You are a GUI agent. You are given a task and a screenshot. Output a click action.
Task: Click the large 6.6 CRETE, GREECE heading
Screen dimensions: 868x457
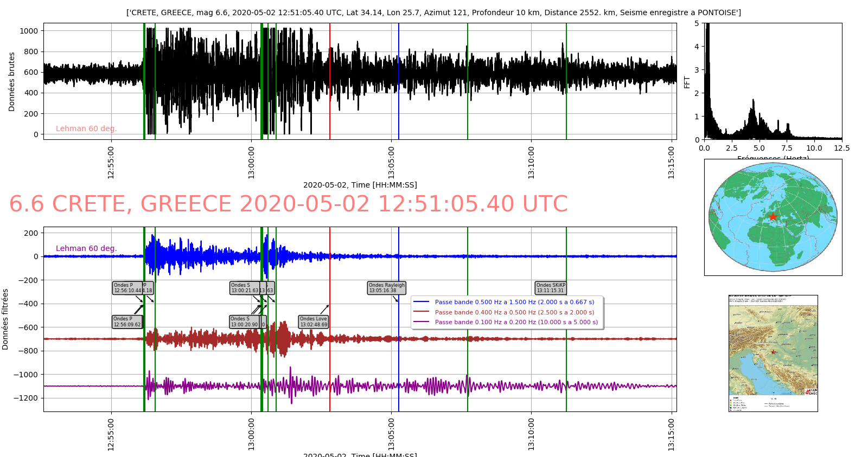coord(289,204)
